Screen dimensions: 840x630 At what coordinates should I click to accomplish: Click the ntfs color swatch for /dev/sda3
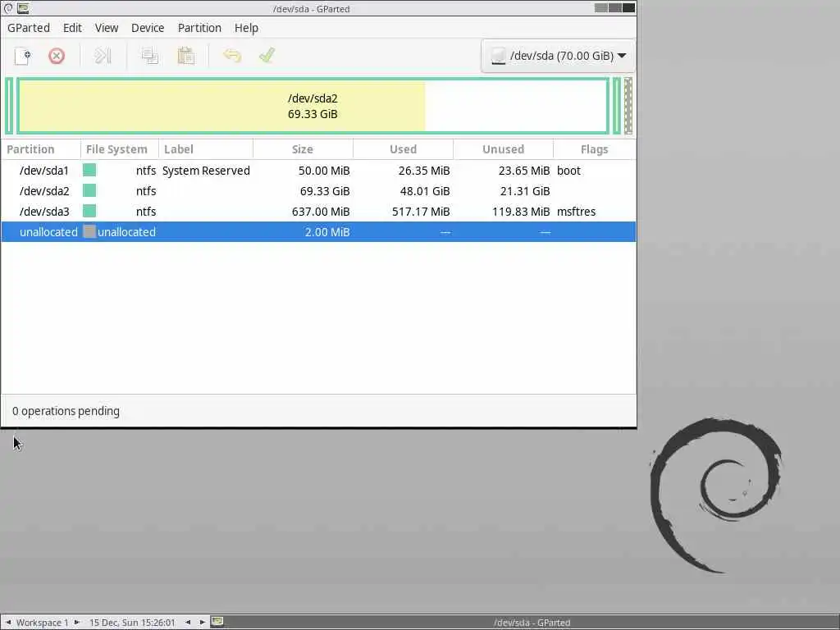point(89,211)
